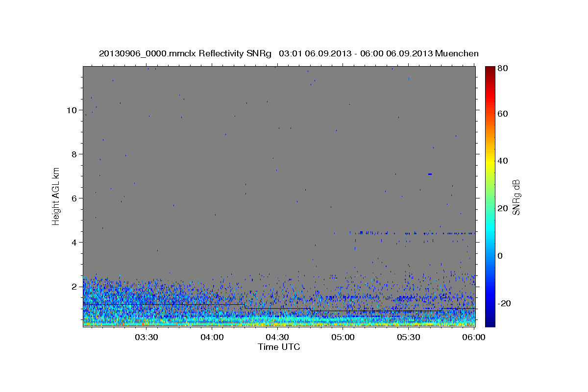Screen dimensions: 588x392
Task: Click the colorbar value 60
Action: (x=503, y=114)
